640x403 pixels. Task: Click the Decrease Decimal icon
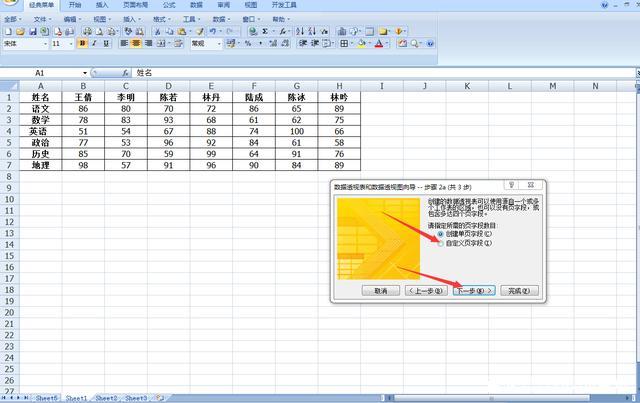click(285, 43)
